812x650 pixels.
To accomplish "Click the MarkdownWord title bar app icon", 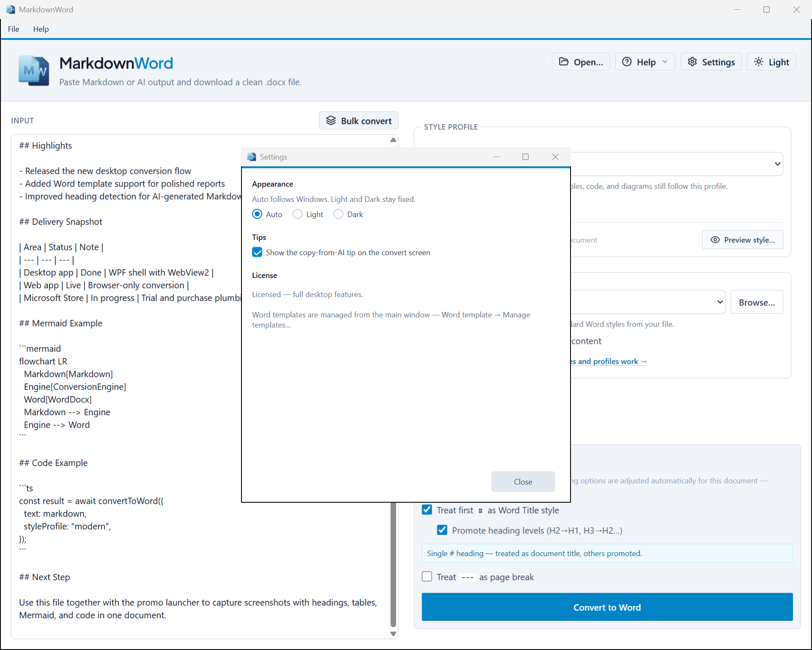I will [x=11, y=9].
